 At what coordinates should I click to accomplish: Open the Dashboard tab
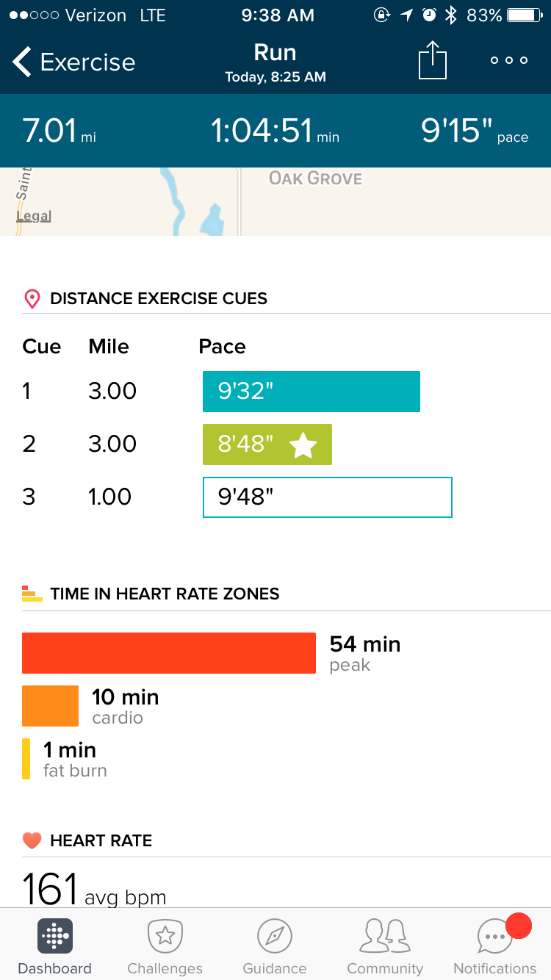tap(54, 947)
